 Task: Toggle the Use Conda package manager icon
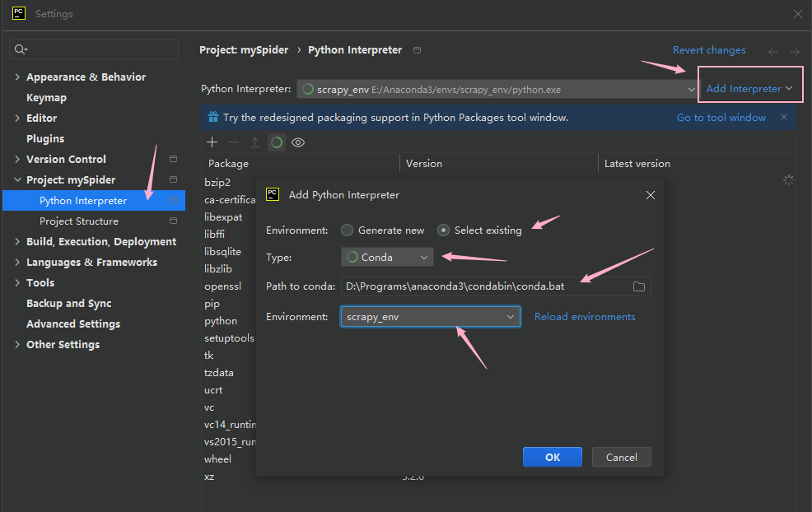tap(277, 142)
